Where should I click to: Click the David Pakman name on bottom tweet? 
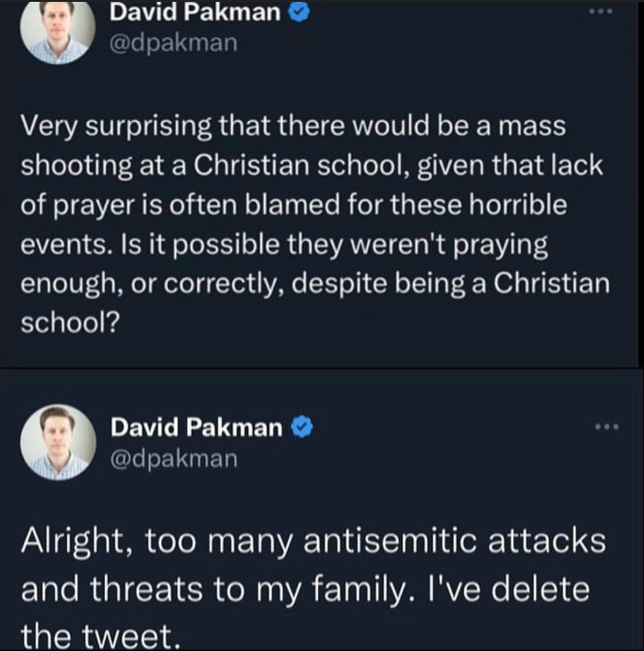pos(197,427)
